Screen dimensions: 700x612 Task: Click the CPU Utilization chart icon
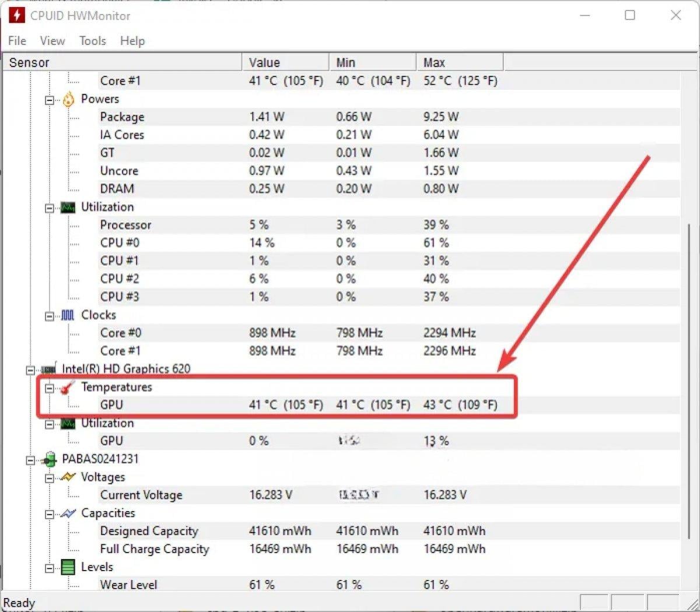68,207
